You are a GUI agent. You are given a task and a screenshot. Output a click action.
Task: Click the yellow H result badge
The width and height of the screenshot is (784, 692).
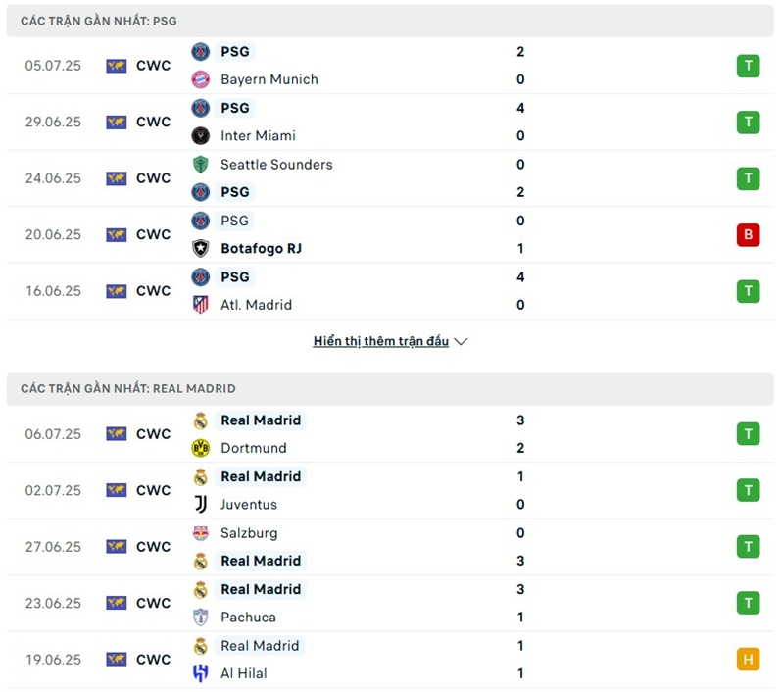click(748, 660)
